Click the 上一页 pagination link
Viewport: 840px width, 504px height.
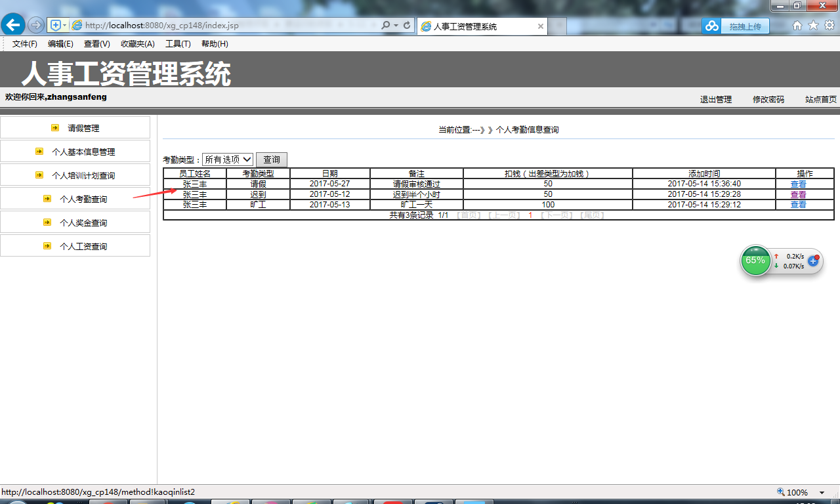pyautogui.click(x=504, y=215)
